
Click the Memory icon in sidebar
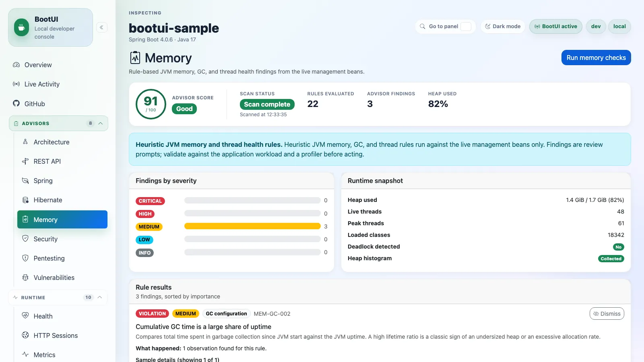pyautogui.click(x=25, y=219)
